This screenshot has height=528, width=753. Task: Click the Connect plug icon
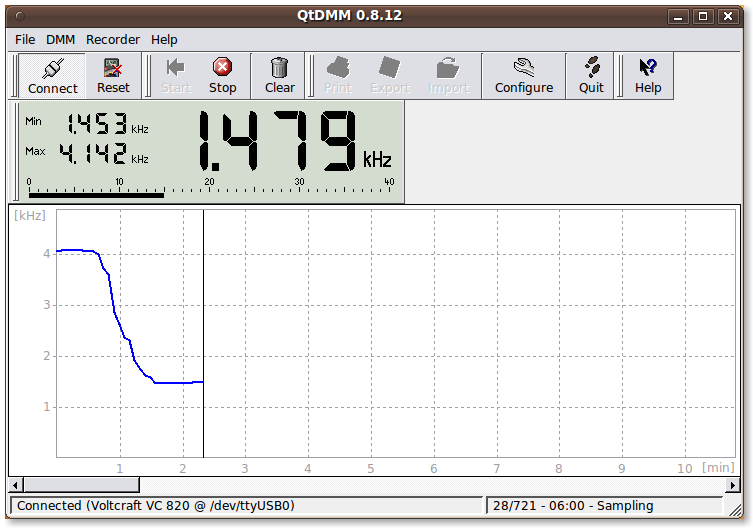coord(52,68)
